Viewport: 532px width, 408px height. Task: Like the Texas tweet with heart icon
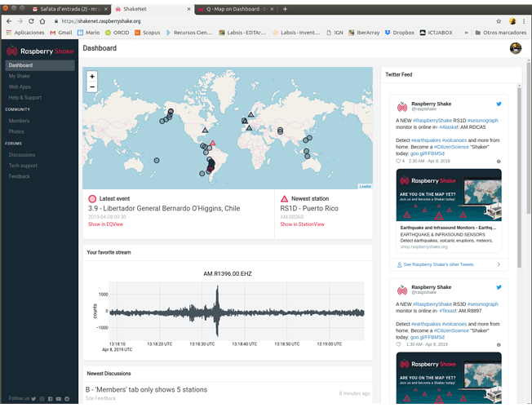[x=398, y=344]
